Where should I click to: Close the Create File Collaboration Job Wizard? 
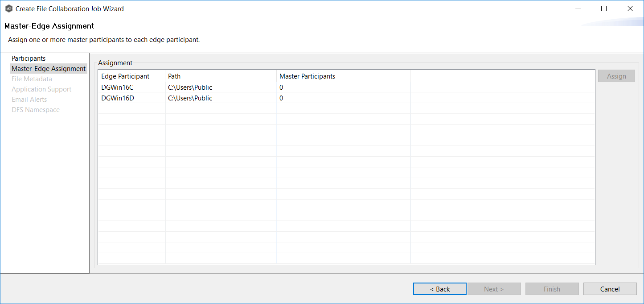tap(630, 8)
